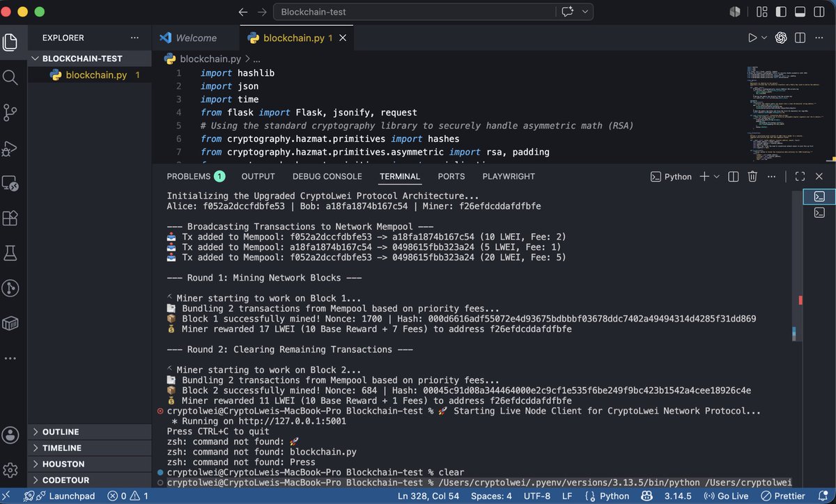Open the Source Control view
836x504 pixels.
[x=10, y=112]
